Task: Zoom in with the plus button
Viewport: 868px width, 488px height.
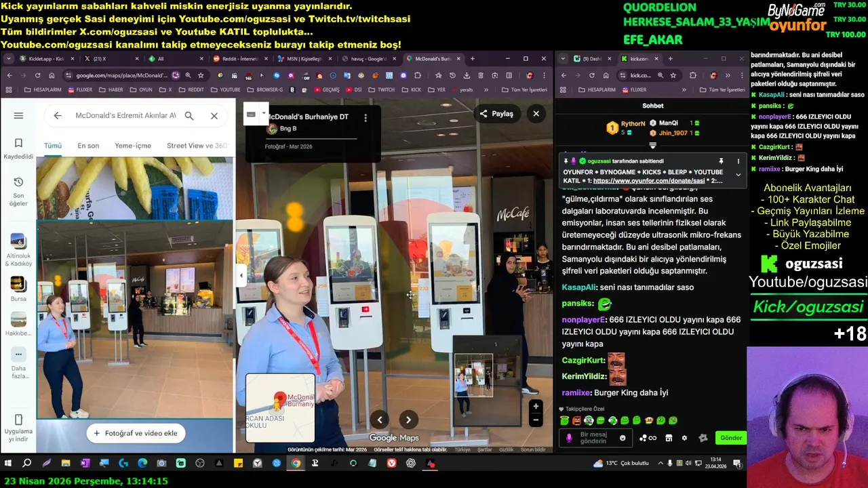Action: click(536, 407)
